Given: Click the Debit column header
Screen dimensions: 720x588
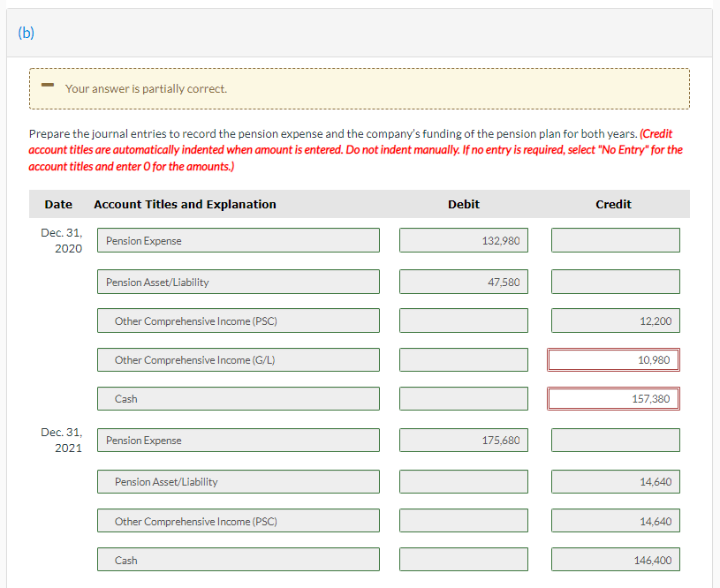Looking at the screenshot, I should click(x=464, y=204).
